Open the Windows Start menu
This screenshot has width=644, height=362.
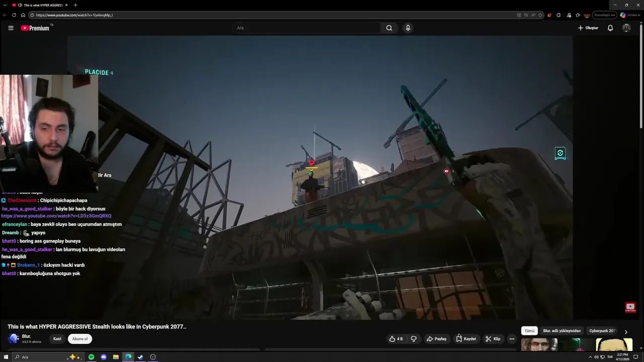tap(6, 357)
